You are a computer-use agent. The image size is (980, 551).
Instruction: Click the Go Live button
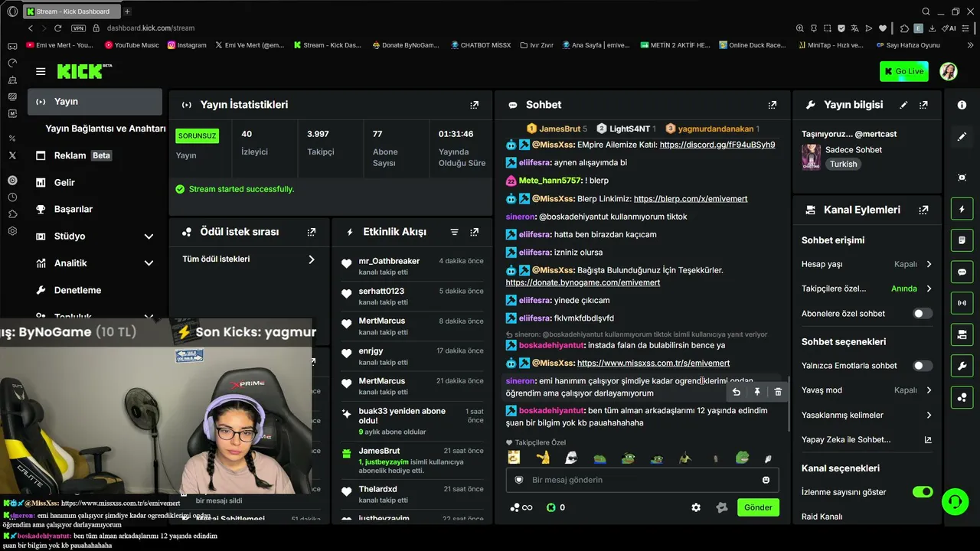coord(904,71)
